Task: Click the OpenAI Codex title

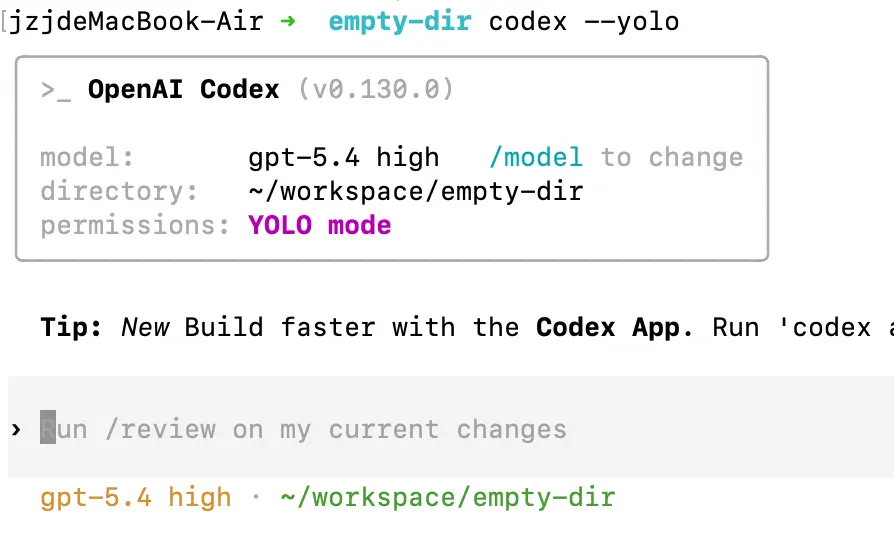Action: click(x=184, y=90)
